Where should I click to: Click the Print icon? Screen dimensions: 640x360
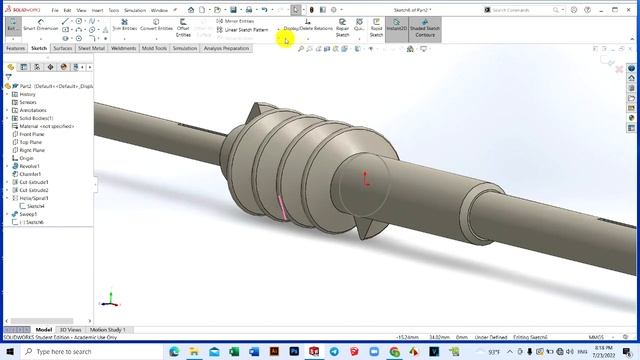pos(249,10)
